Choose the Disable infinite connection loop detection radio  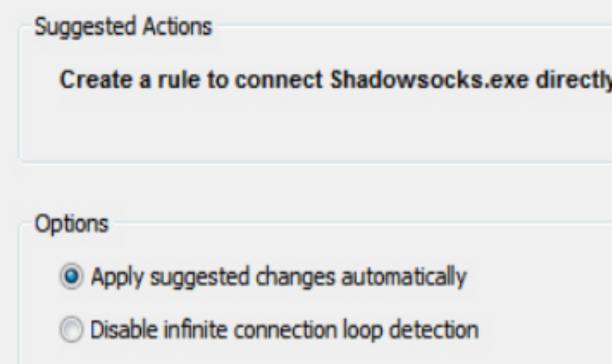[71, 329]
